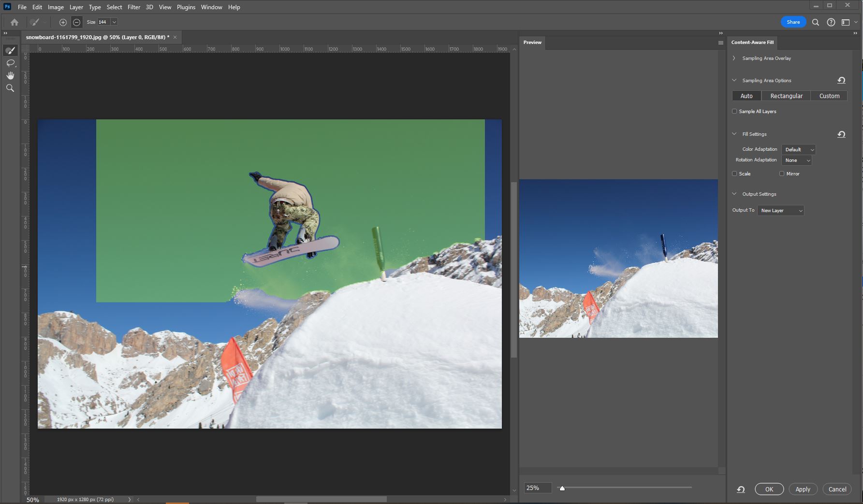
Task: Click the Home icon
Action: pyautogui.click(x=15, y=22)
